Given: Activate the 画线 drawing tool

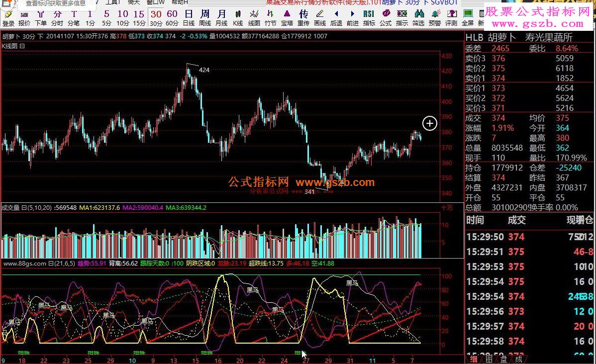Looking at the screenshot, I should coord(320,18).
